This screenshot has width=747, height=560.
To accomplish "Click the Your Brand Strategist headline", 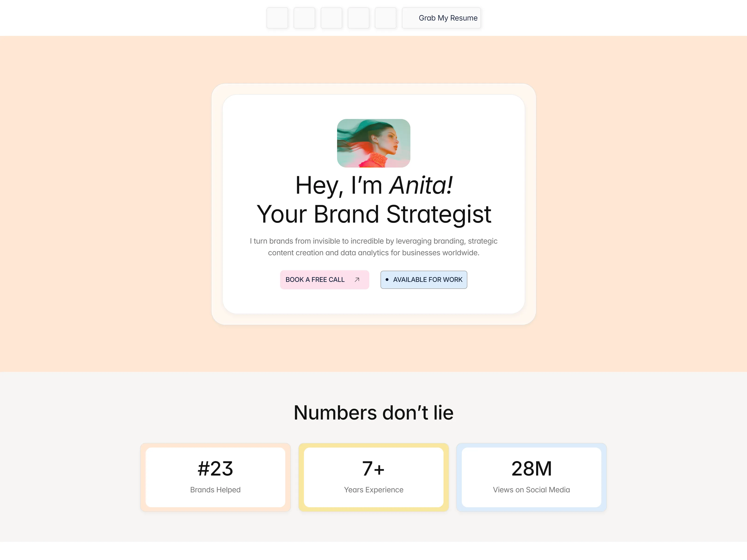I will tap(374, 214).
